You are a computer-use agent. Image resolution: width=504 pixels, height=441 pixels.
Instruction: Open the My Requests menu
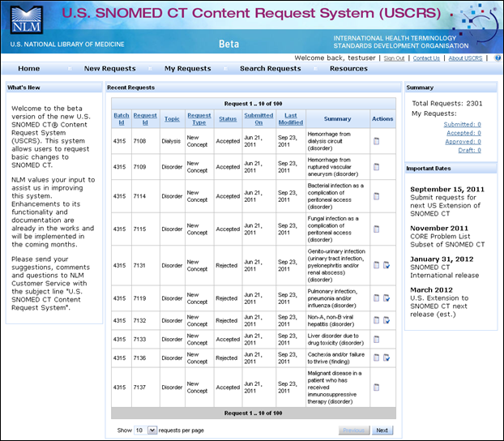coord(188,69)
